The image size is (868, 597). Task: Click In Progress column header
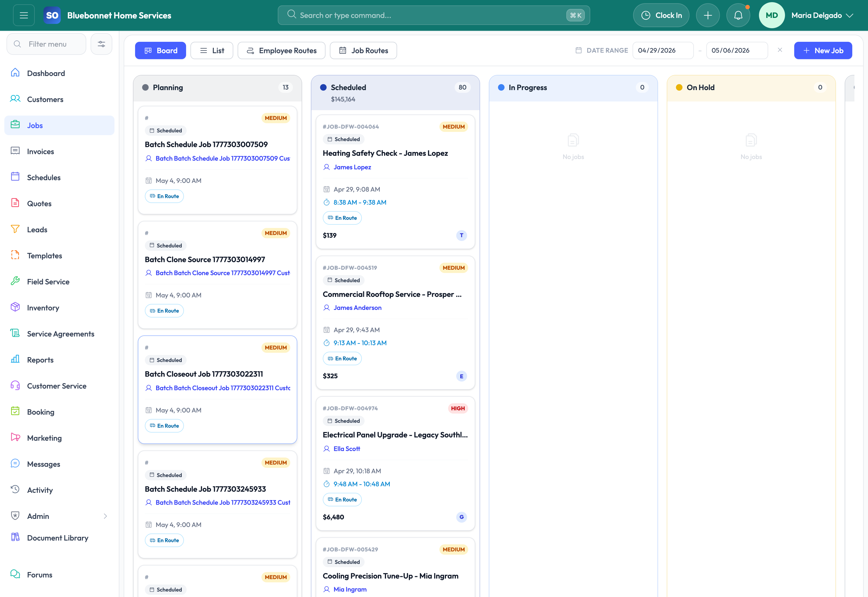click(x=573, y=88)
